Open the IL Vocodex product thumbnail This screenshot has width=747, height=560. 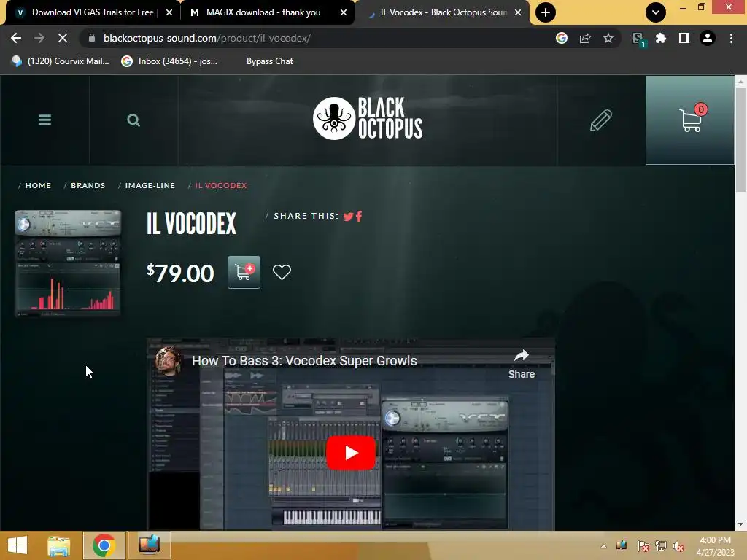pyautogui.click(x=68, y=263)
